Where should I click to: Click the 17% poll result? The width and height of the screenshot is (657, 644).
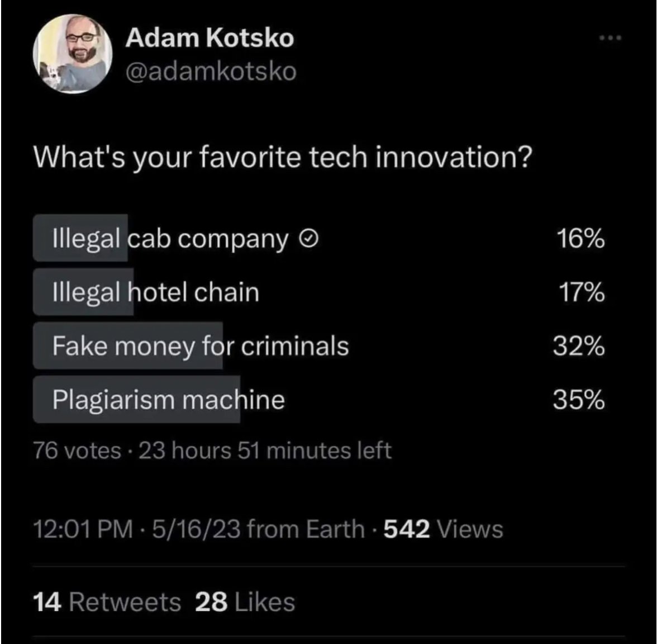pos(582,292)
